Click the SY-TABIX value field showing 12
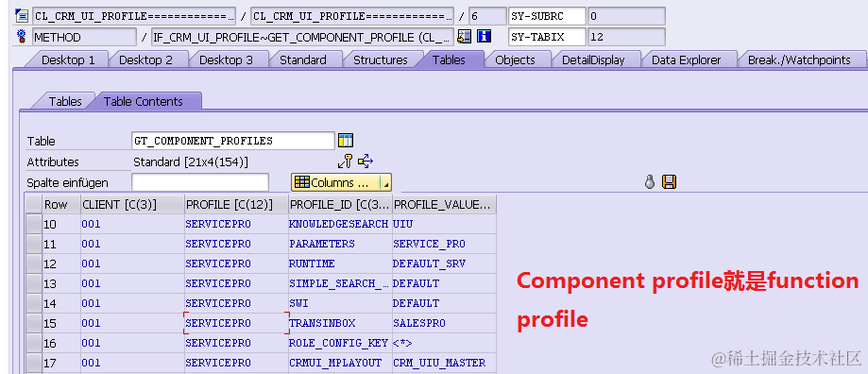868x374 pixels. coord(626,37)
